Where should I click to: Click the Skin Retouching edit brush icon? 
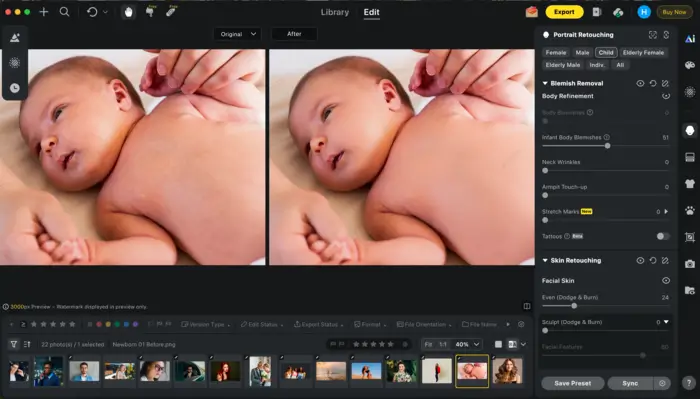(665, 260)
